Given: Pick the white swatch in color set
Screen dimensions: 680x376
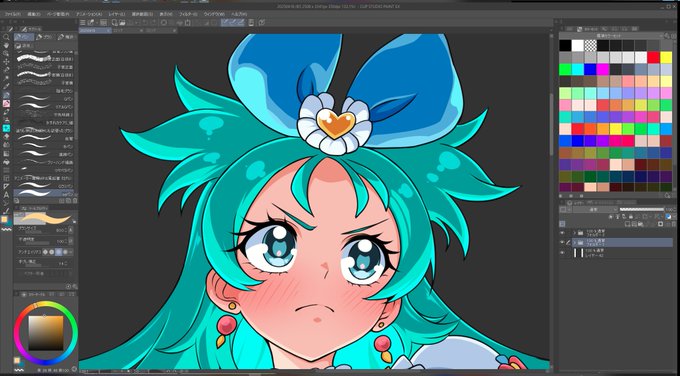Looking at the screenshot, I should coord(578,45).
